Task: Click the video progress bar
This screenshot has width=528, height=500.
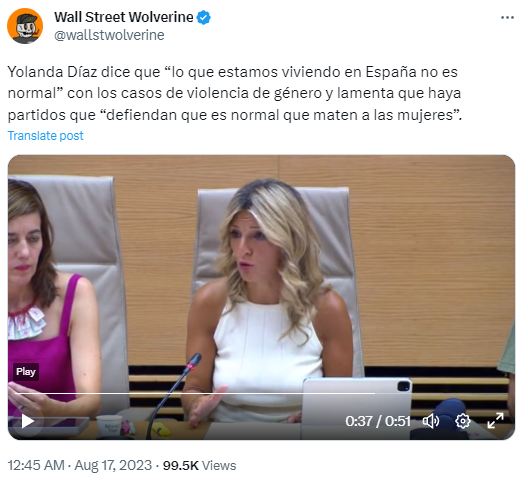Action: click(x=261, y=393)
